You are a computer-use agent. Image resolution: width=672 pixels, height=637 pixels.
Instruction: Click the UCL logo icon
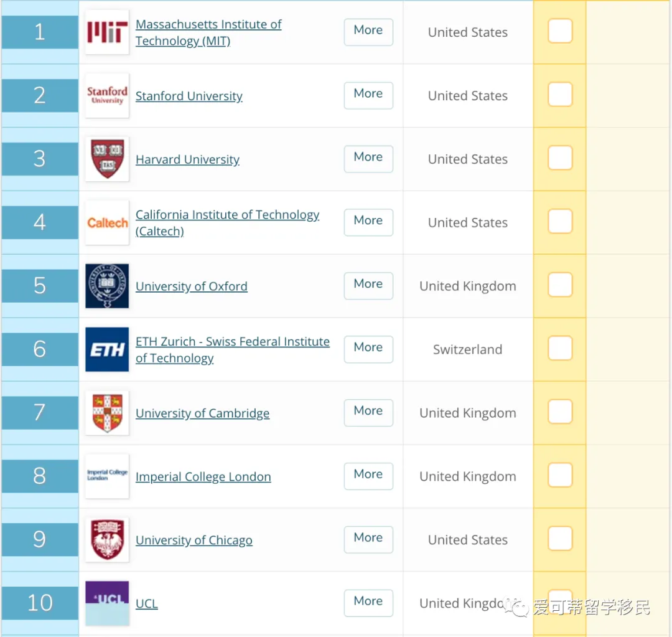point(107,603)
